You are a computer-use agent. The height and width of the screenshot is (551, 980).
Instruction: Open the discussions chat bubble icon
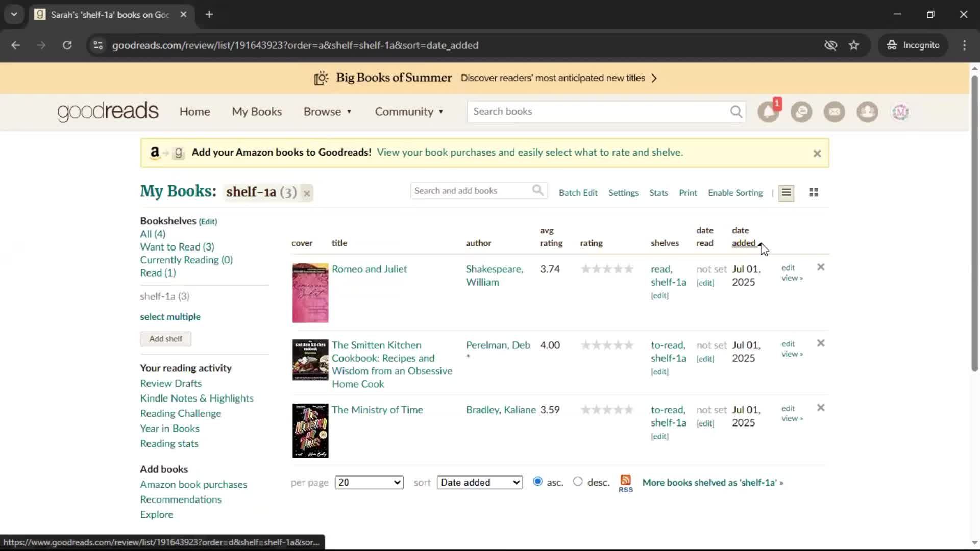[x=801, y=112]
